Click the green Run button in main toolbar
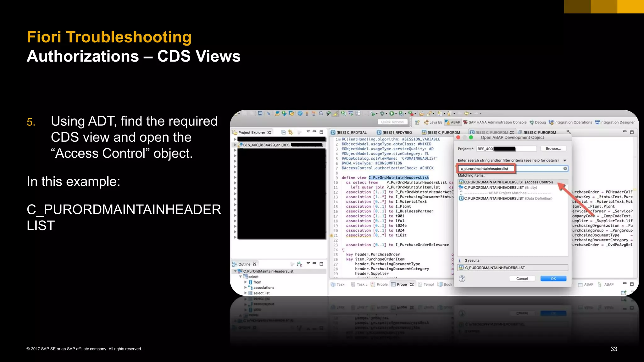This screenshot has width=644, height=362. (392, 113)
